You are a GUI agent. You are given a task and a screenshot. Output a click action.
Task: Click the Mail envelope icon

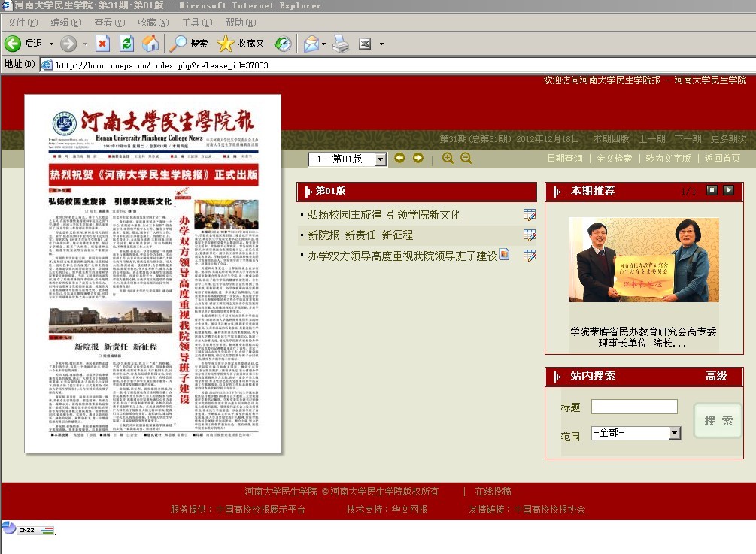(x=311, y=44)
